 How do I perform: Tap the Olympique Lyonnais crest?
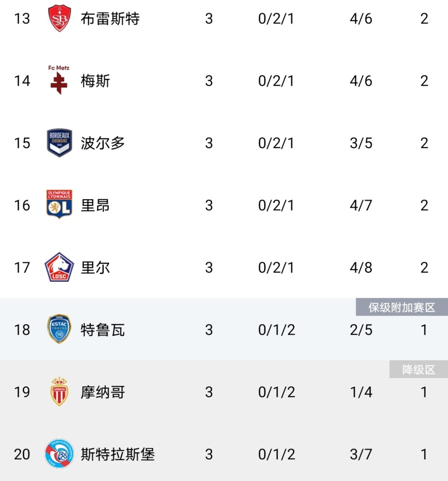point(59,204)
